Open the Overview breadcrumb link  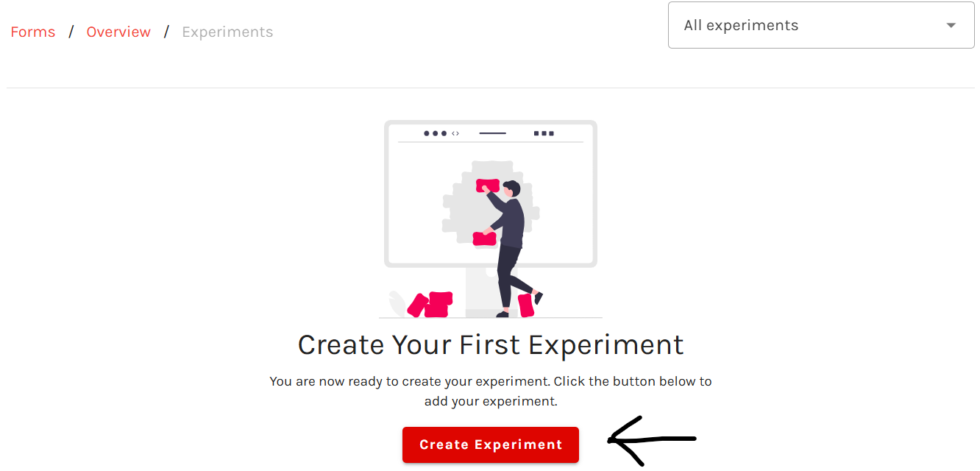(118, 32)
